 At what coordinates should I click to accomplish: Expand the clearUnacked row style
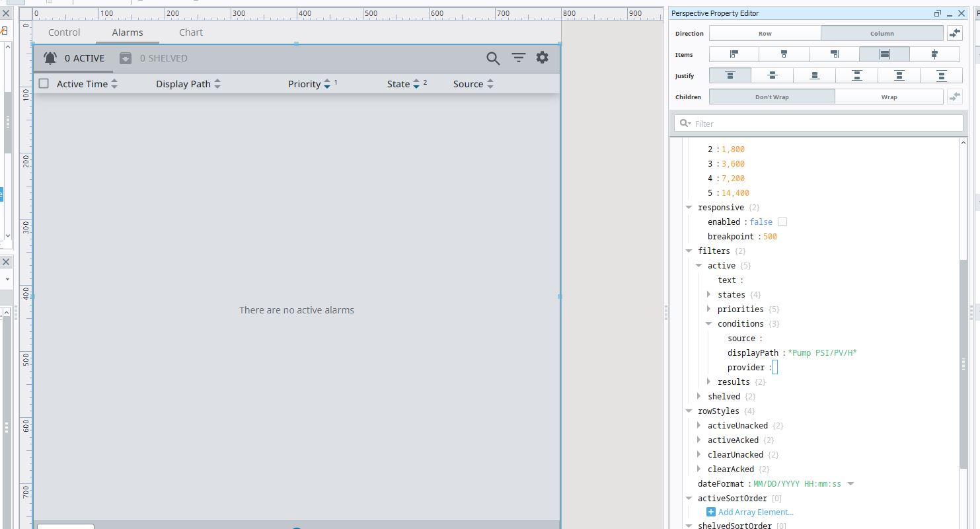pyautogui.click(x=698, y=454)
